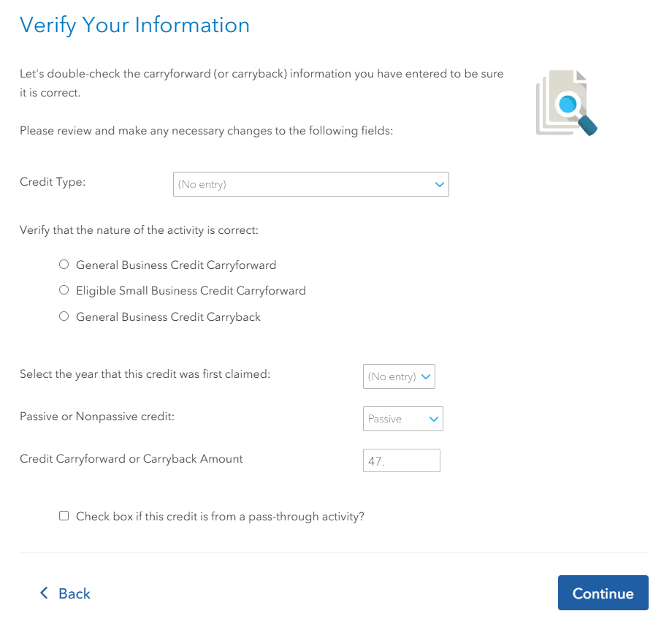Click the Please review instruction line
The height and width of the screenshot is (630, 672).
coord(206,131)
